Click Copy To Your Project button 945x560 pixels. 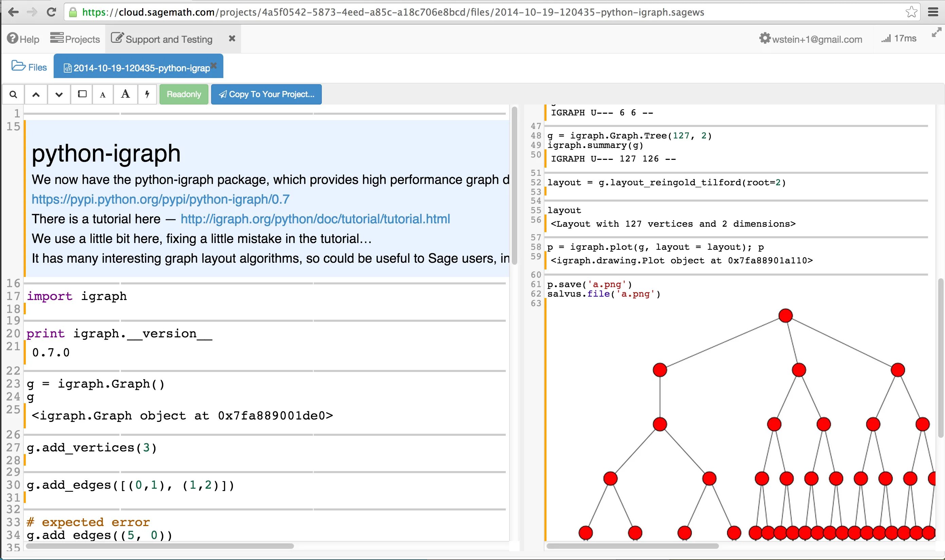pyautogui.click(x=266, y=94)
